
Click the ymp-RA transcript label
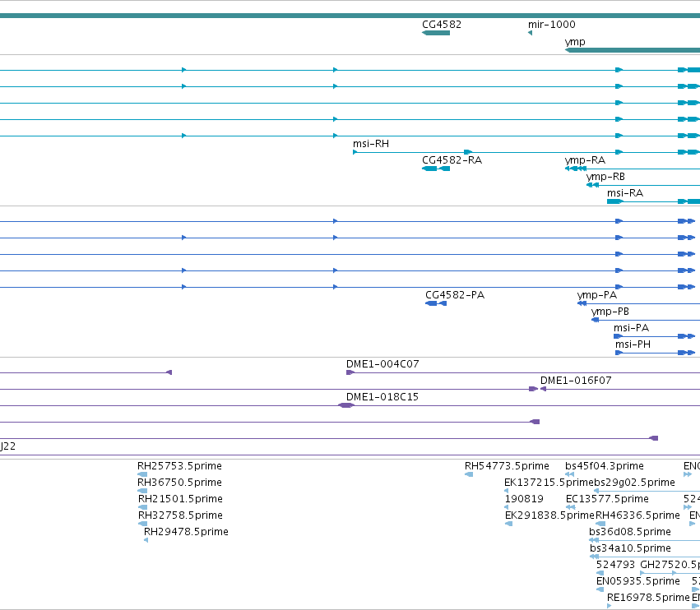(x=585, y=160)
